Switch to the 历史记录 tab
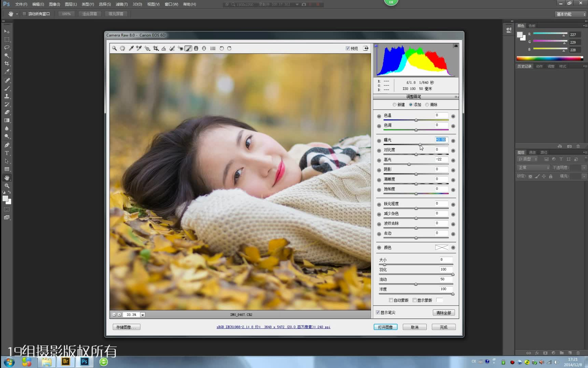The image size is (588, 368). click(524, 66)
